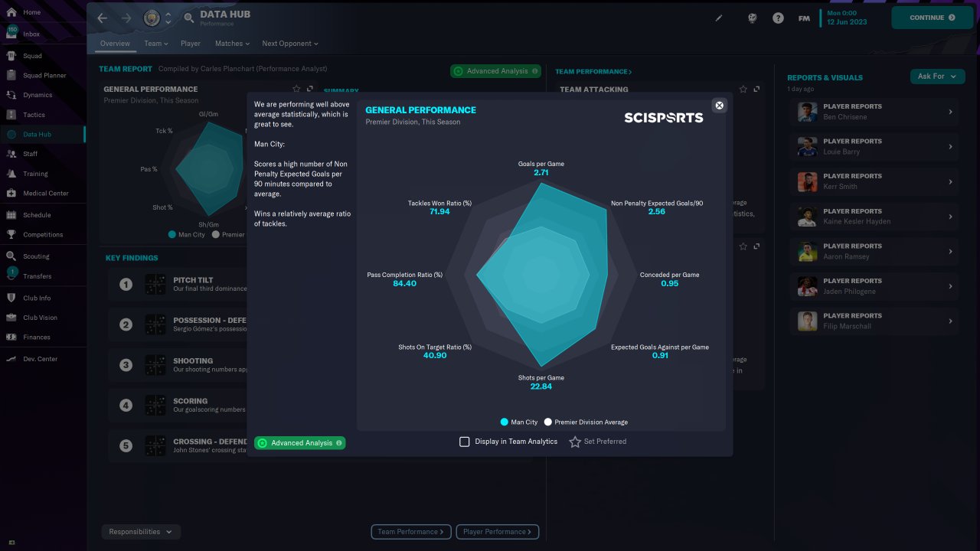Click the Goals per Game value 2.71
This screenshot has width=980, height=551.
point(541,173)
